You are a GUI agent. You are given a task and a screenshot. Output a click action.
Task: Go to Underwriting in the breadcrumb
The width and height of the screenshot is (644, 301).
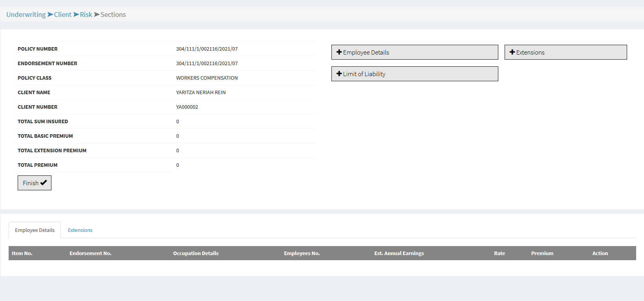tap(26, 15)
